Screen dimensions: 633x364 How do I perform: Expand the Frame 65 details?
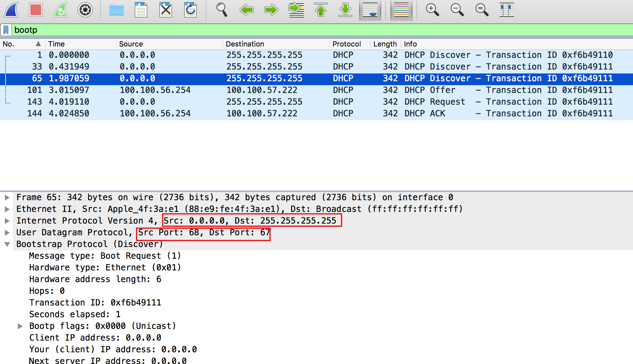tap(7, 197)
